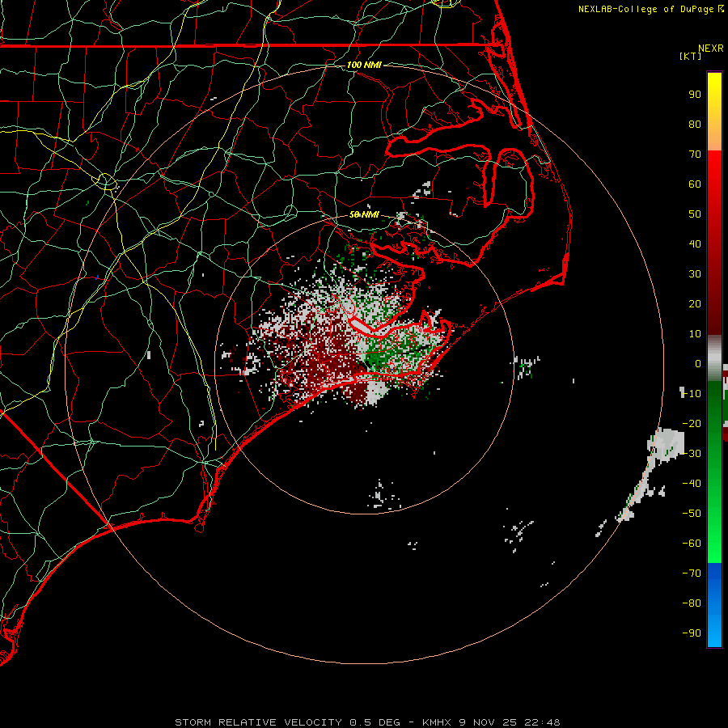Click the -10 value on velocity scale
The height and width of the screenshot is (728, 728).
coord(692,394)
